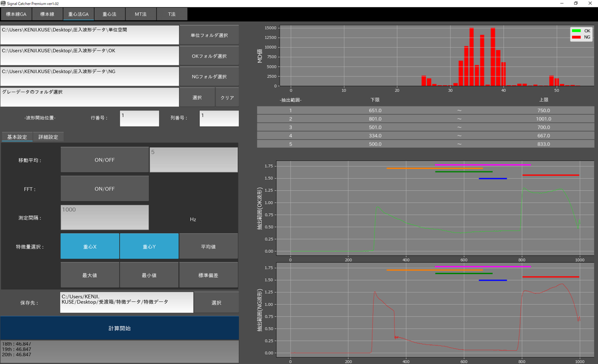Click the 測定間隔 field showing 1000
Viewport: 598px width, 364px height.
tap(104, 218)
